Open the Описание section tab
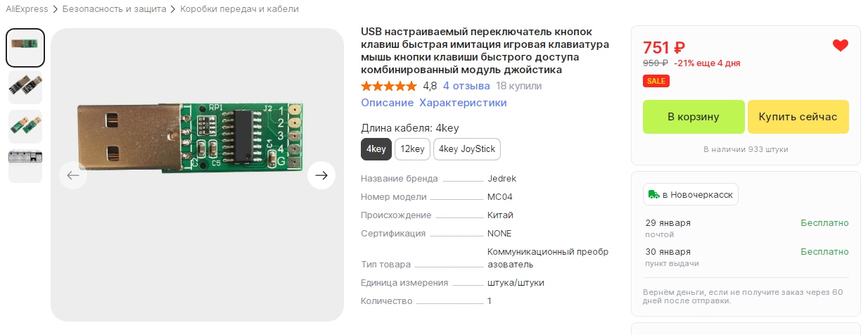The image size is (868, 335). pyautogui.click(x=387, y=103)
